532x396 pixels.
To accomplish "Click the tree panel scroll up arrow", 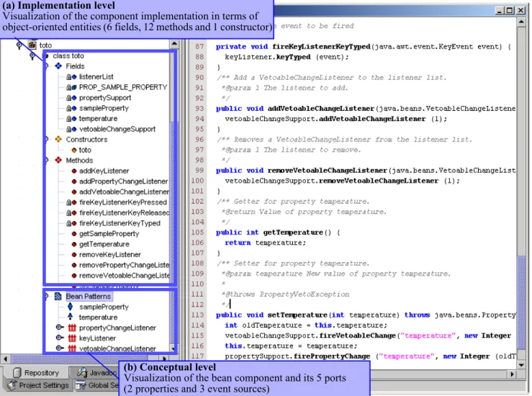I will pos(174,43).
